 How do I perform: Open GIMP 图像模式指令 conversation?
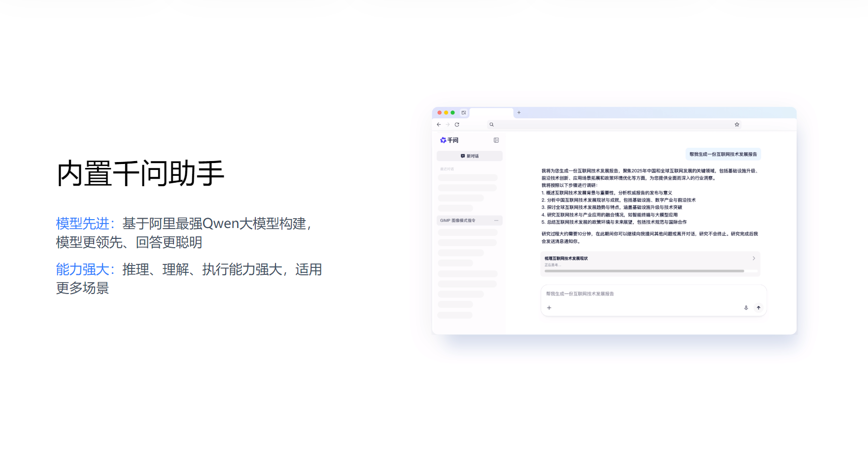click(x=458, y=221)
